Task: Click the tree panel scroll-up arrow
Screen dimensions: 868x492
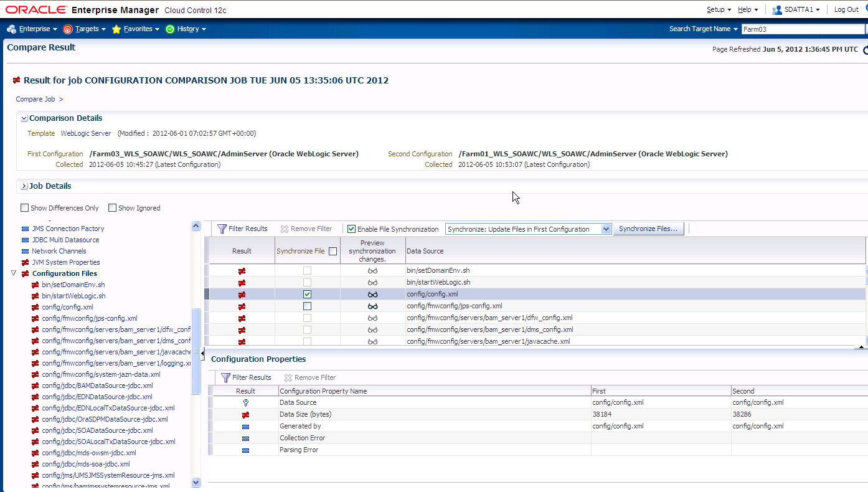Action: coord(196,227)
